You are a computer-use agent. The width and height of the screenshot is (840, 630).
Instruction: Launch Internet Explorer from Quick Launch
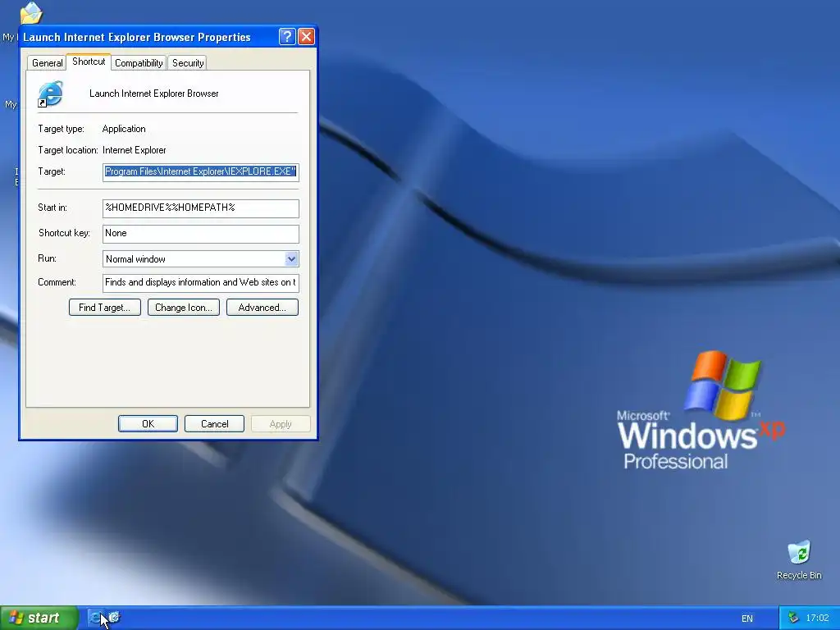95,618
